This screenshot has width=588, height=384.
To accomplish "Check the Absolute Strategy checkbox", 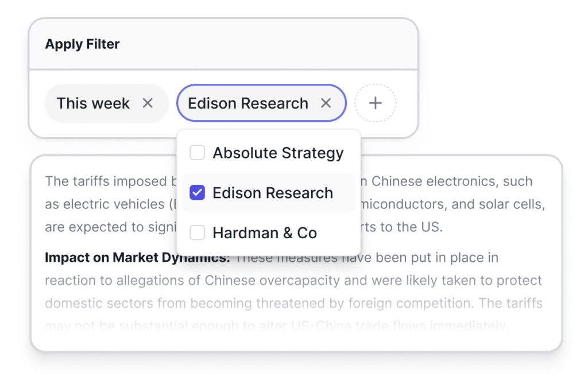I will [198, 153].
